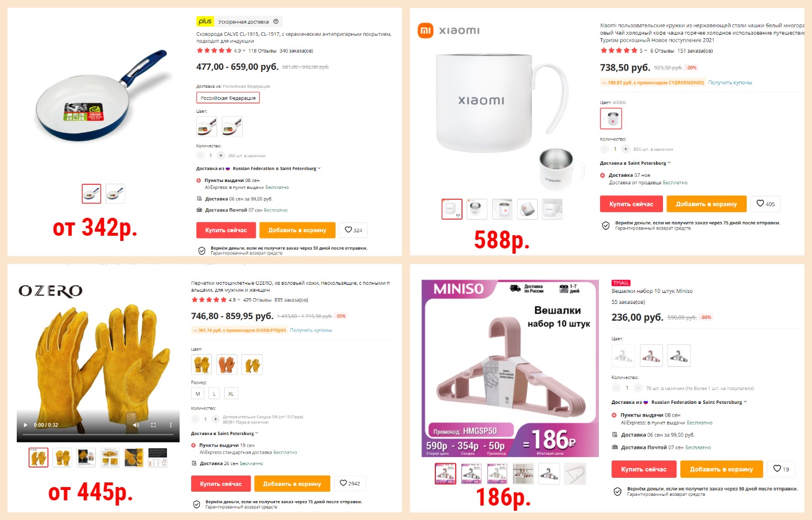The width and height of the screenshot is (812, 520).
Task: Click the help icon beside Ускоренная доставка
Action: tap(275, 21)
